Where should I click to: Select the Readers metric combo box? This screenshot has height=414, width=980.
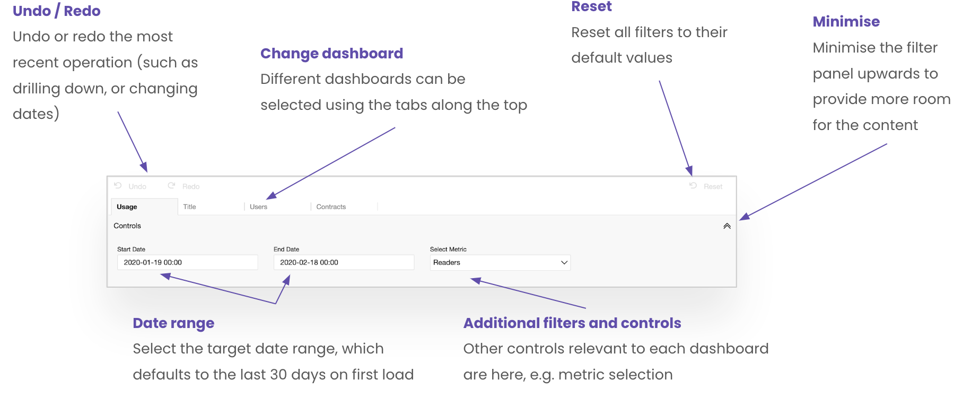500,263
